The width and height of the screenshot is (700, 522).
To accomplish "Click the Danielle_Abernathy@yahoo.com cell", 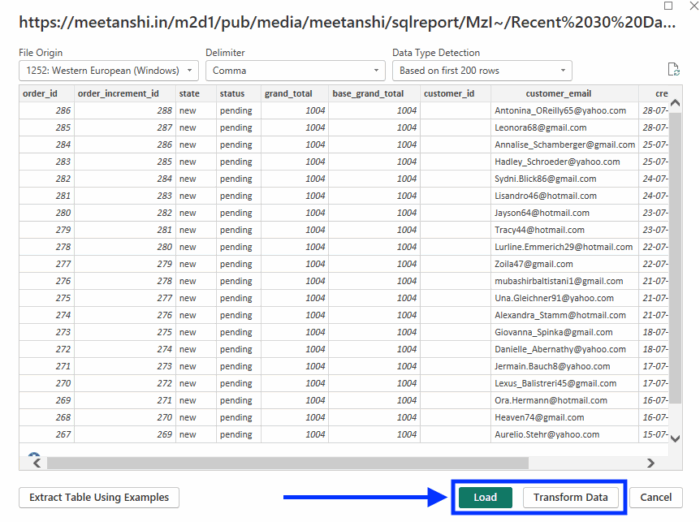I will (564, 349).
